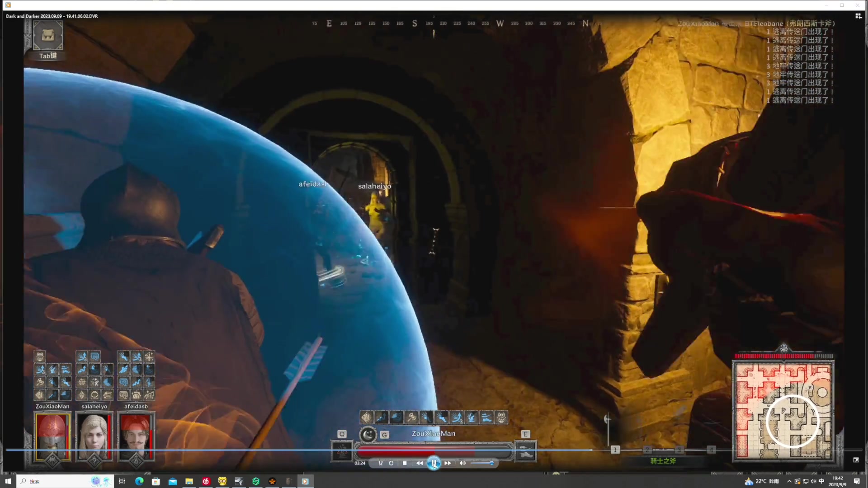Click the BTFleabane kill feed line
Screen dimensions: 868x488
click(x=756, y=23)
